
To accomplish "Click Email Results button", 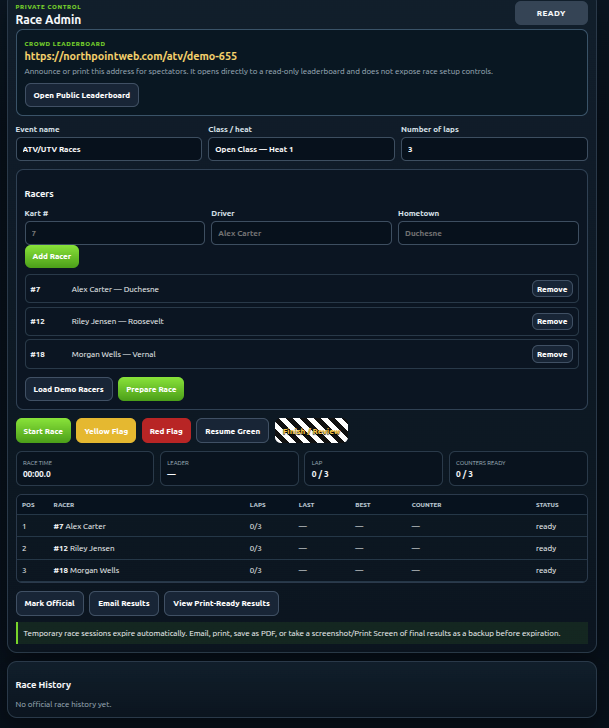I will [x=124, y=604].
